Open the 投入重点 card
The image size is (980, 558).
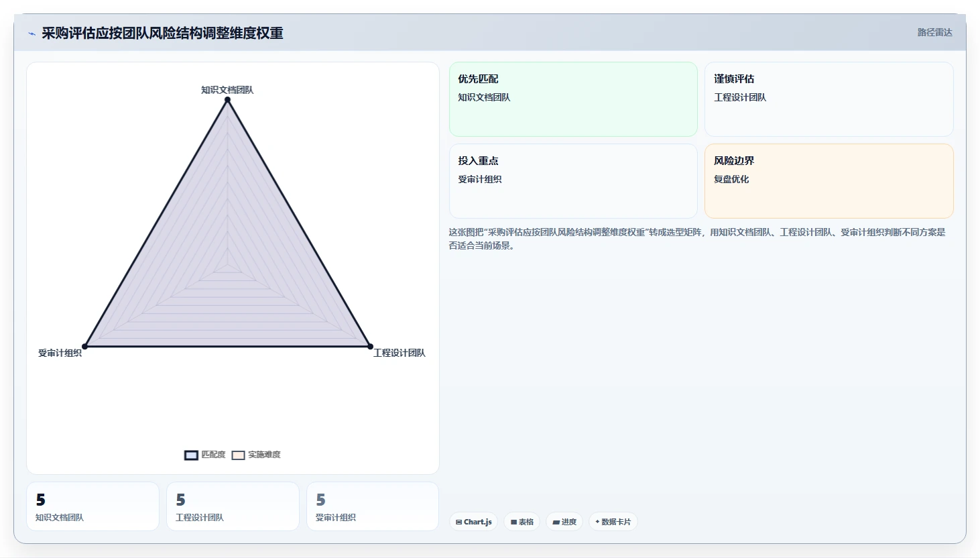(x=573, y=181)
